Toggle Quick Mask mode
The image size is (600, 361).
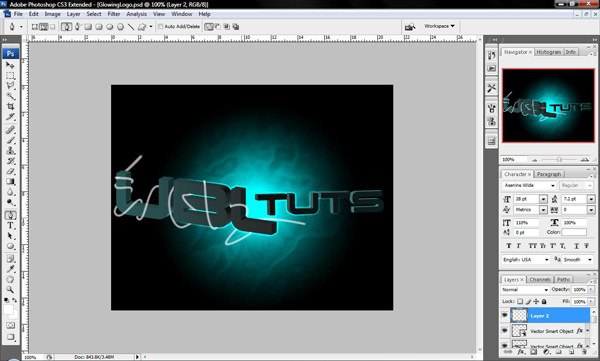[x=10, y=325]
